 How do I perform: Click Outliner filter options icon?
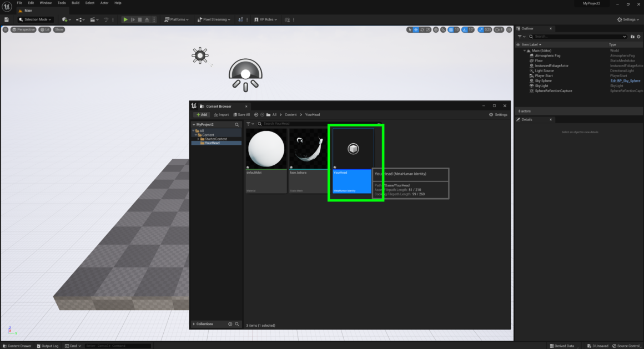[521, 37]
